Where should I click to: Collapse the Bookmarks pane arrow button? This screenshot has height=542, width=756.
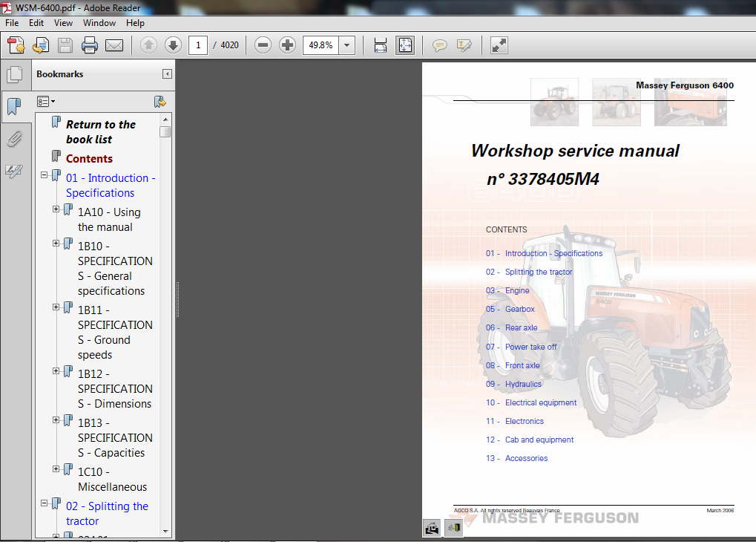167,74
